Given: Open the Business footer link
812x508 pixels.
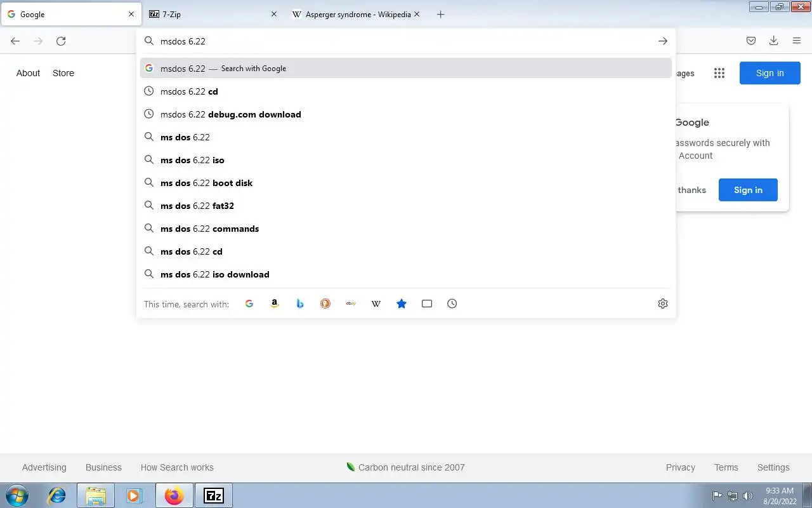Looking at the screenshot, I should 103,467.
